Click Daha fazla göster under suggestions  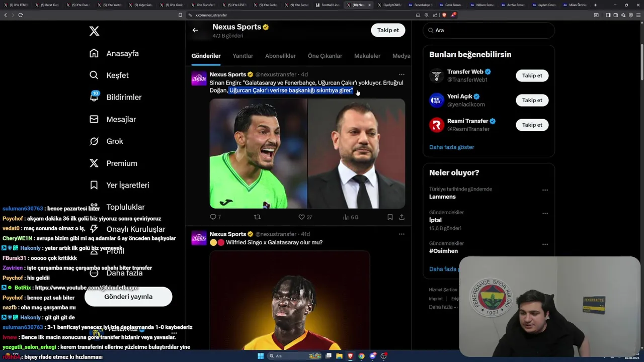[451, 147]
